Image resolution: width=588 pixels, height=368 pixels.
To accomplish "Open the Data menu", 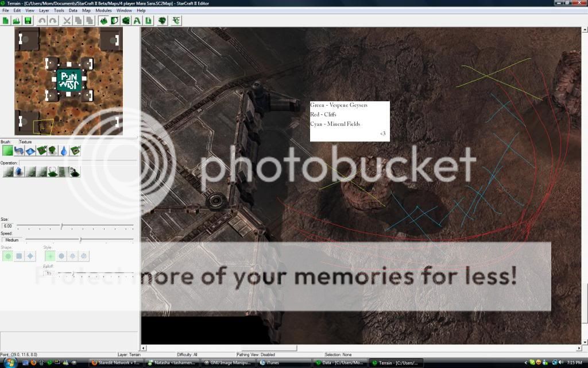I will pyautogui.click(x=73, y=10).
